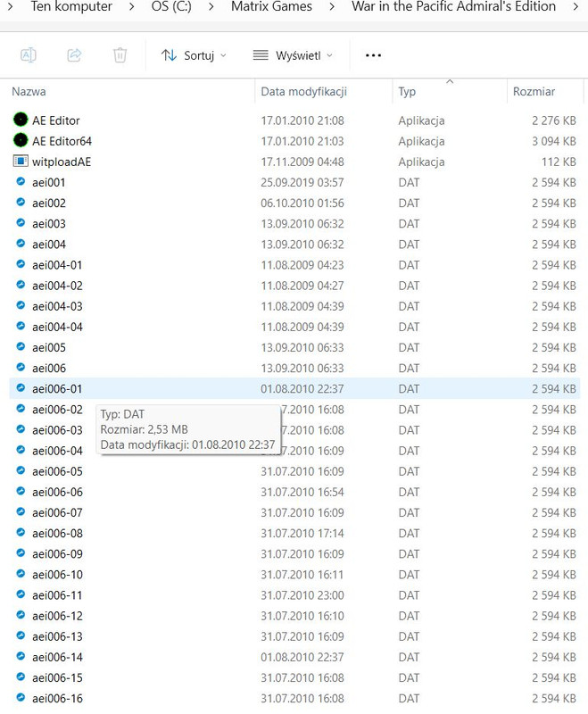The width and height of the screenshot is (588, 714).
Task: Click the file name aei006-16
Action: [x=57, y=699]
